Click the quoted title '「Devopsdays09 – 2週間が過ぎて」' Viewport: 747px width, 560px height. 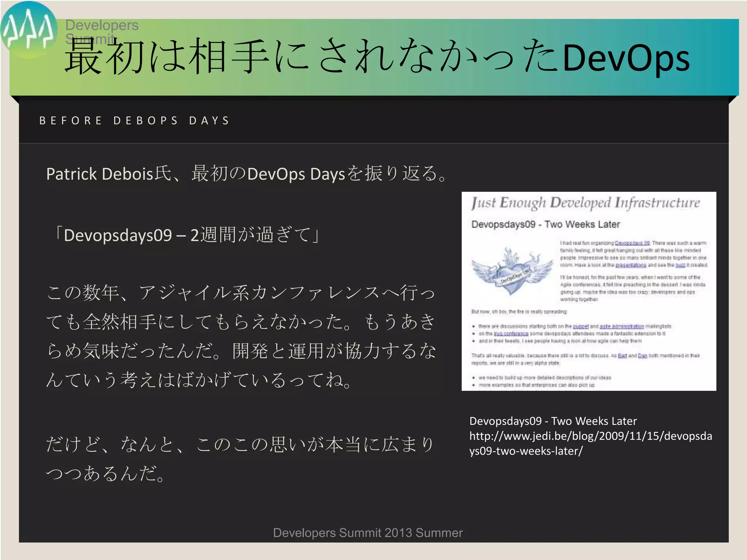[186, 235]
